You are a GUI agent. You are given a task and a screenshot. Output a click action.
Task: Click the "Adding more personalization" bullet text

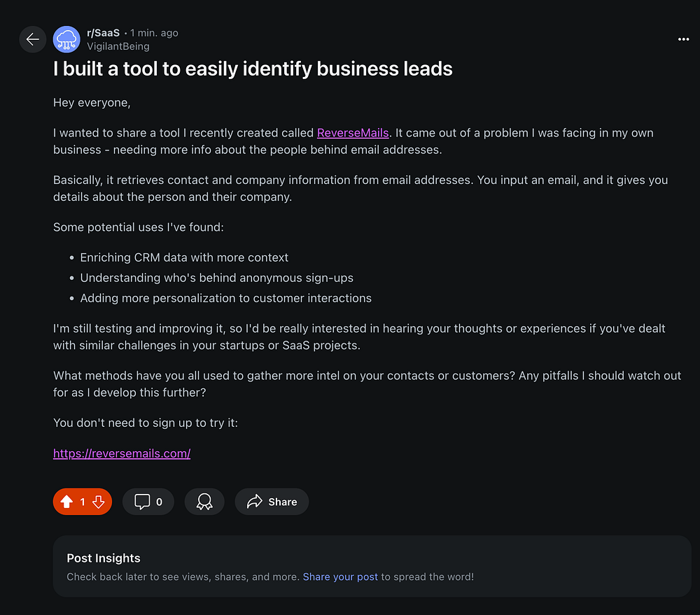coord(225,298)
